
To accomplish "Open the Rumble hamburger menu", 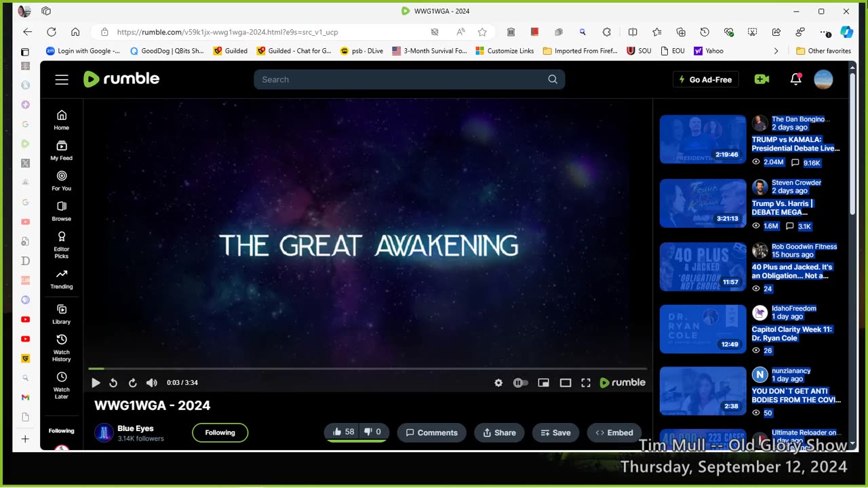I will pos(62,79).
